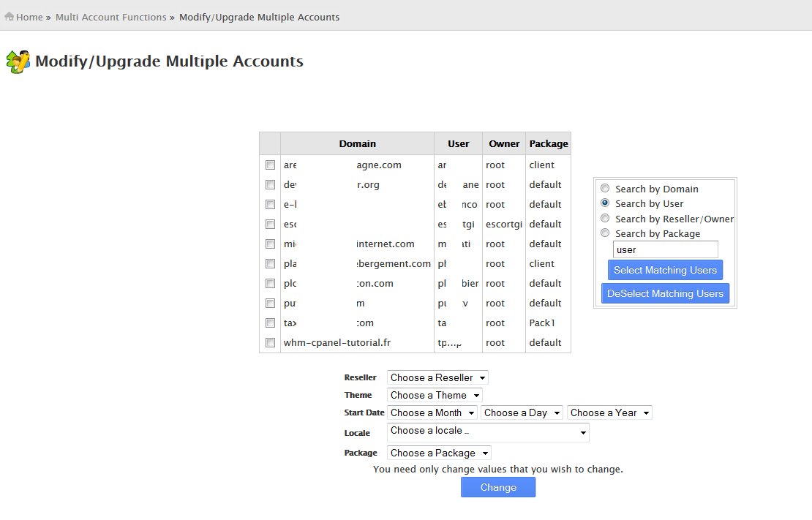Image resolution: width=812 pixels, height=520 pixels.
Task: Click the Package column header
Action: [x=549, y=143]
